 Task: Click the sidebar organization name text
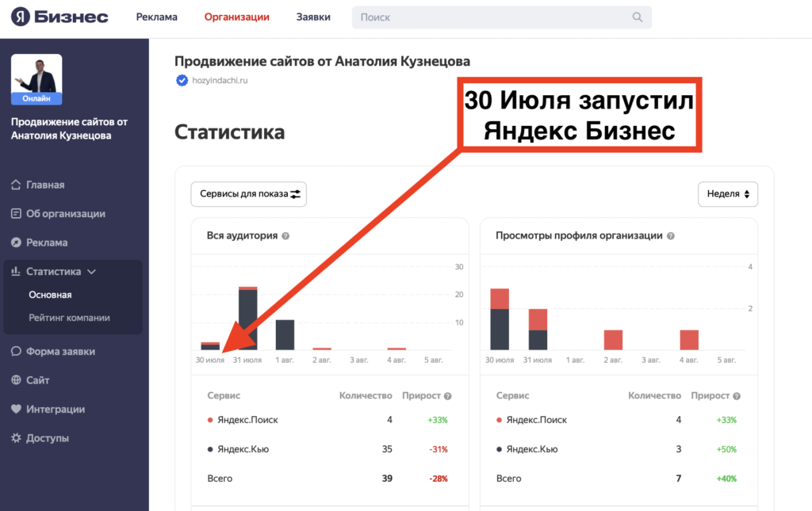click(70, 129)
